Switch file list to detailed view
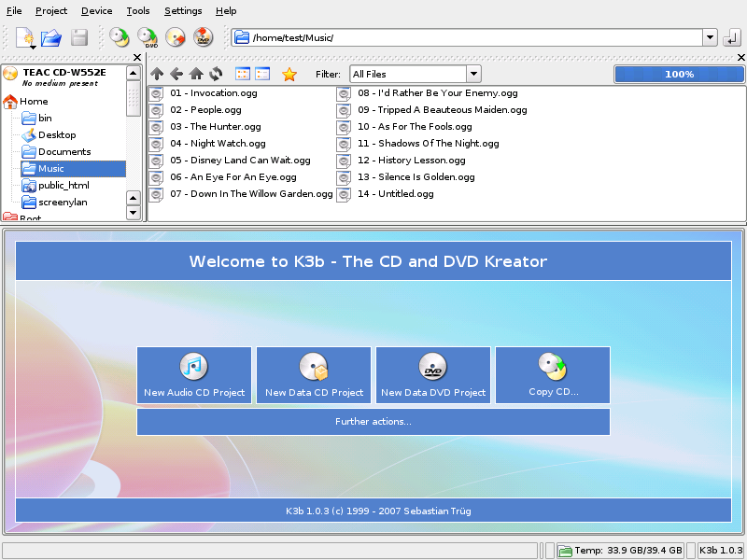 tap(262, 74)
